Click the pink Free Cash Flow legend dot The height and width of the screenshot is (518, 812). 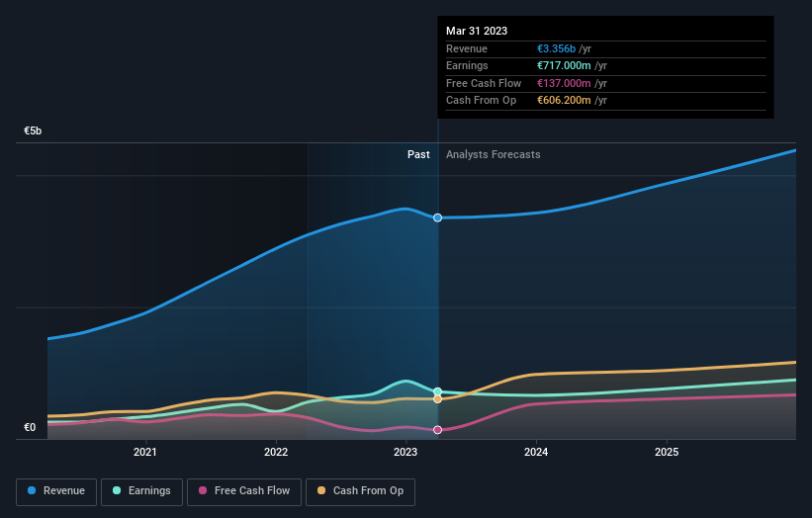click(x=203, y=490)
